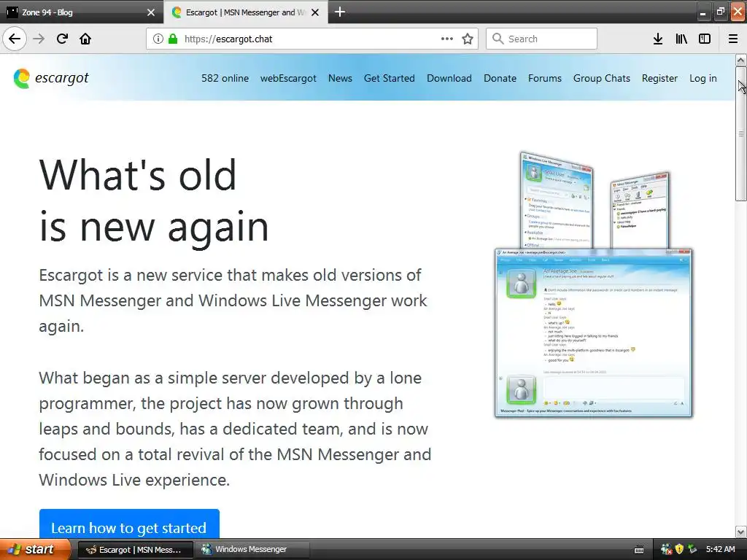Click the forward navigation arrow
The height and width of the screenshot is (560, 747).
tap(39, 39)
